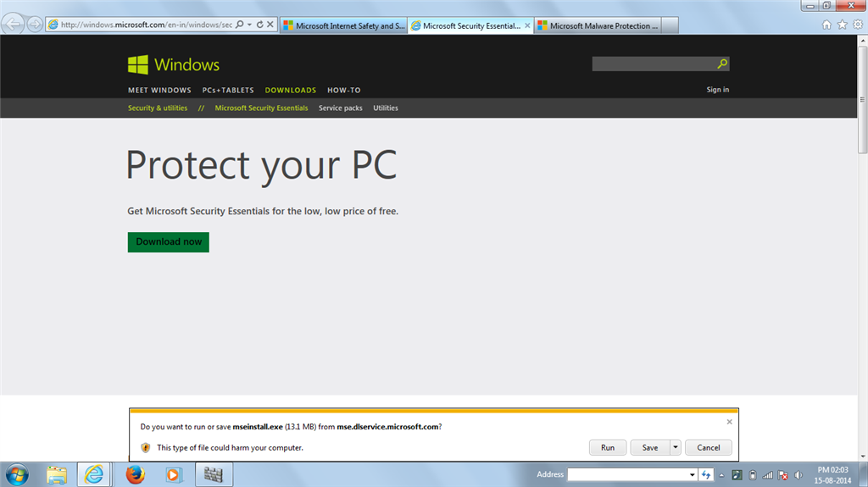The height and width of the screenshot is (487, 868).
Task: Show hidden tray icons arrow
Action: pyautogui.click(x=721, y=475)
